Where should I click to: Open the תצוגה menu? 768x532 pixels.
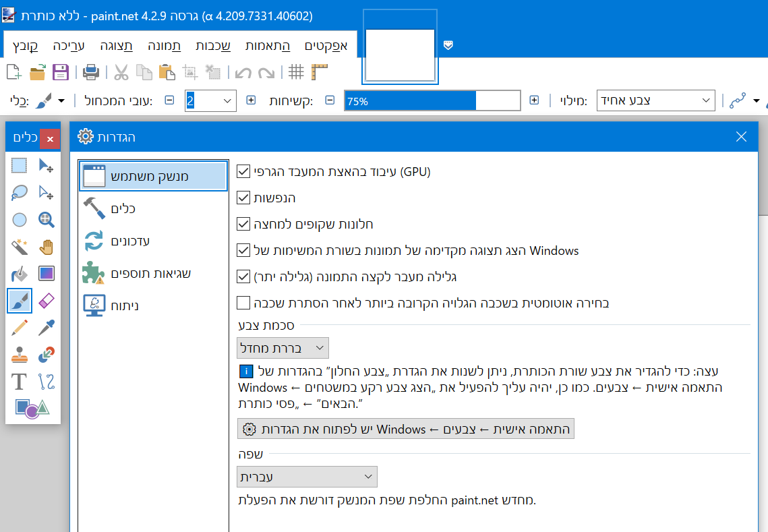[116, 46]
